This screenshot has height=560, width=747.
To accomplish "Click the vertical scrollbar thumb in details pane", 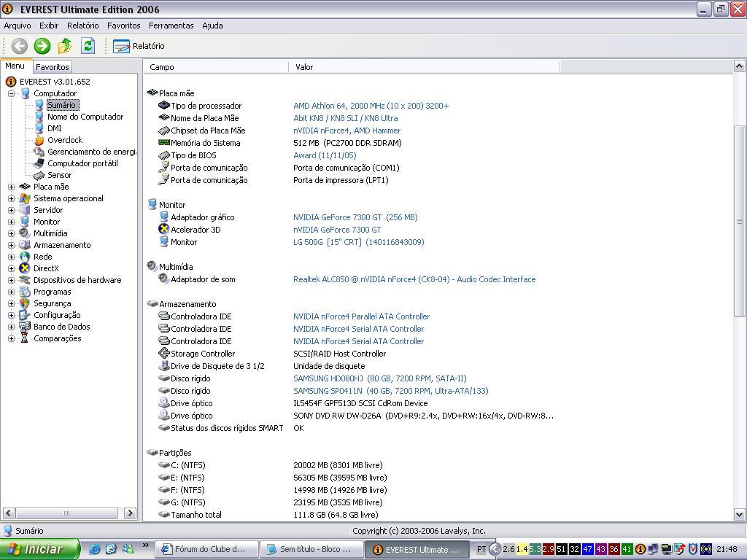I will (740, 221).
